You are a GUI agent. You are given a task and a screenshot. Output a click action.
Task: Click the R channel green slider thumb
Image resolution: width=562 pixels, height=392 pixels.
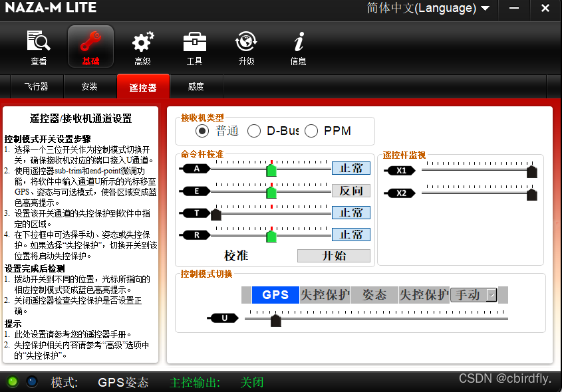[271, 237]
